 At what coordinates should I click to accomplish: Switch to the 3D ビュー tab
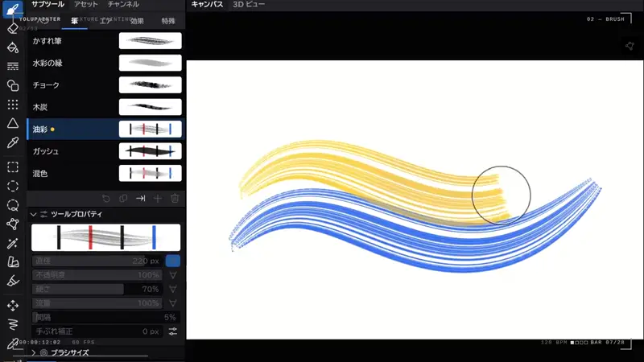[x=249, y=5]
